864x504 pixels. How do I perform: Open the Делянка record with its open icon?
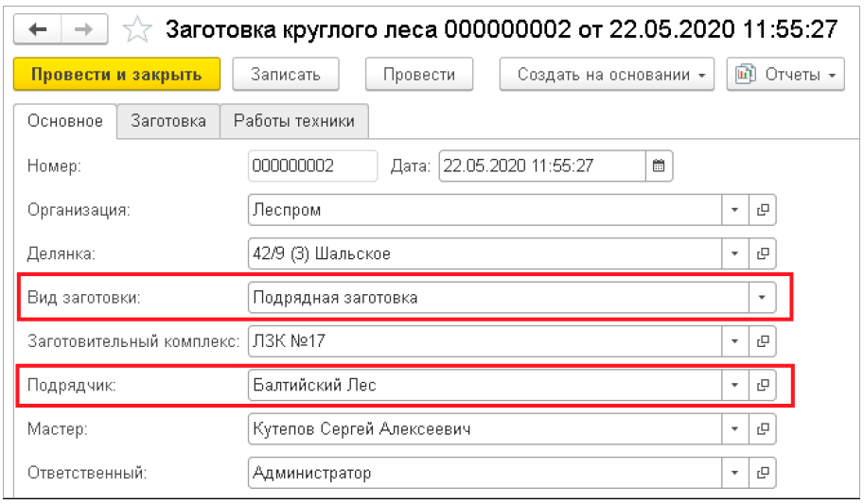pyautogui.click(x=762, y=253)
